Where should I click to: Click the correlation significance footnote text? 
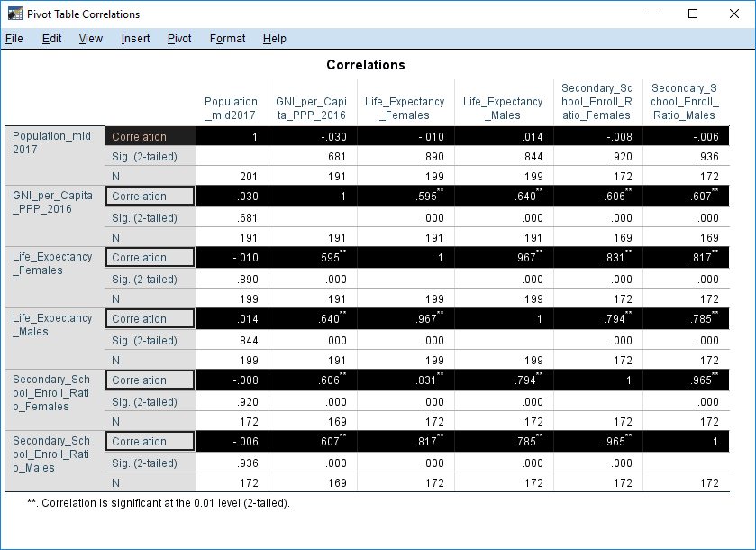[159, 503]
